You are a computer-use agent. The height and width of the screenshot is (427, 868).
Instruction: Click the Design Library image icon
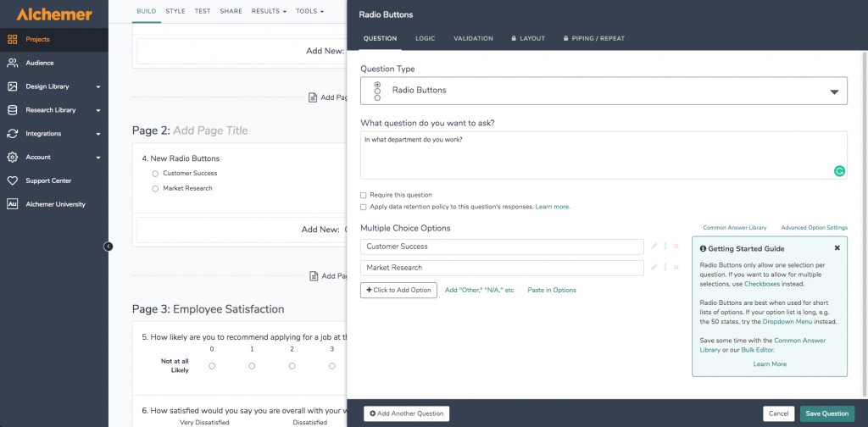(x=12, y=86)
